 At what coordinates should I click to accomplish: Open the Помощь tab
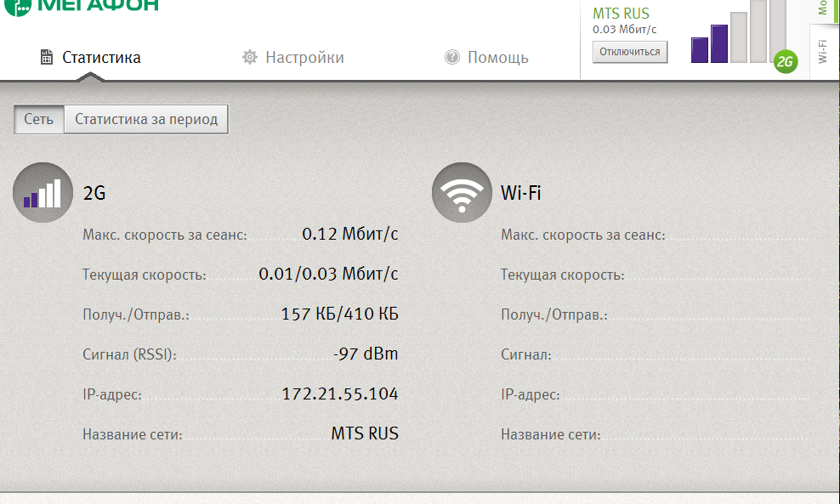coord(486,57)
